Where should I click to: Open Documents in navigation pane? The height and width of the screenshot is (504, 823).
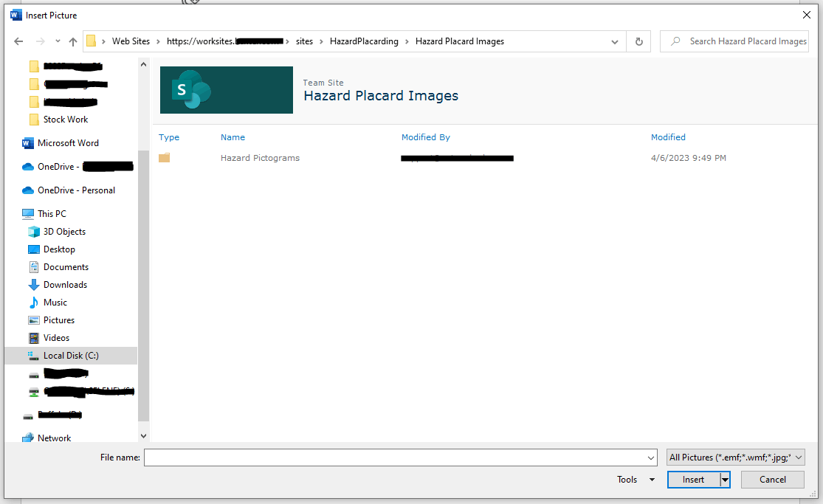(x=66, y=267)
